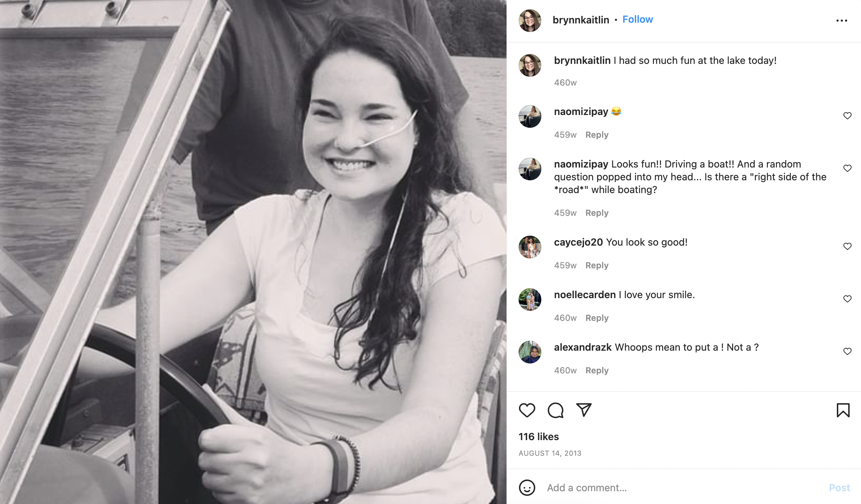The width and height of the screenshot is (861, 504).
Task: View who liked via 116 likes
Action: tap(538, 437)
